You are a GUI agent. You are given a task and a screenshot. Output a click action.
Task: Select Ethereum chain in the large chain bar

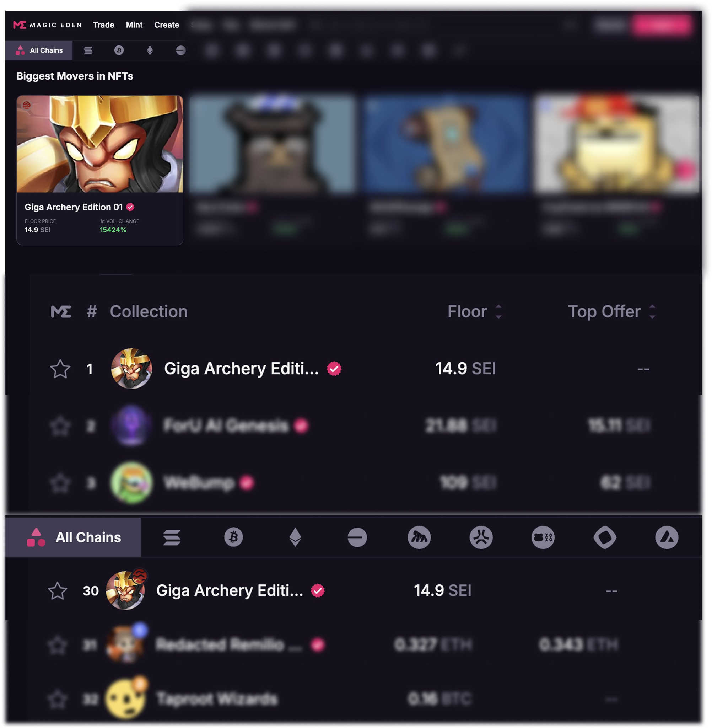pos(295,537)
